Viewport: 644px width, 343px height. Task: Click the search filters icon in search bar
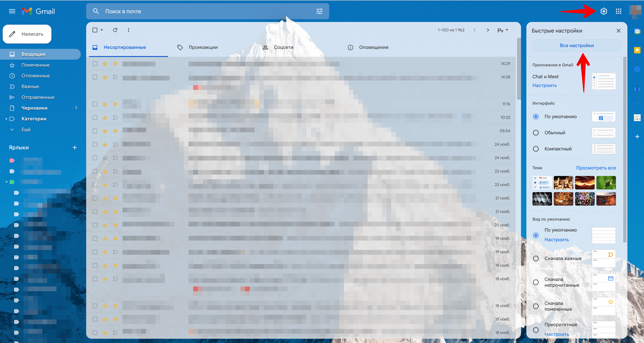[x=319, y=11]
